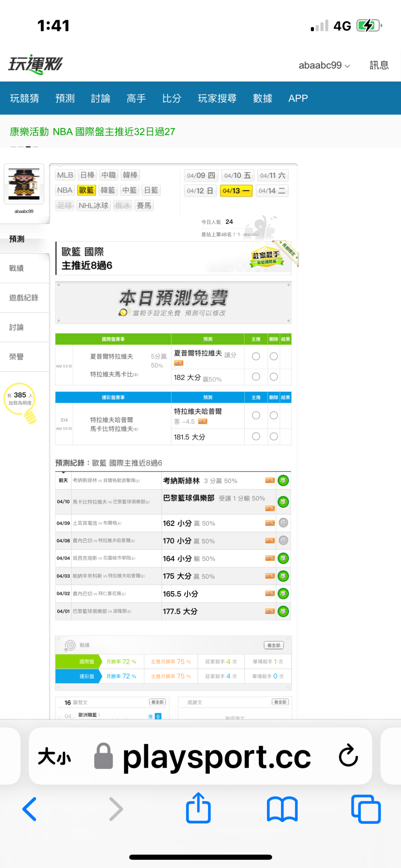Select the 04/14 二 date button
The height and width of the screenshot is (868, 401).
pos(272,191)
